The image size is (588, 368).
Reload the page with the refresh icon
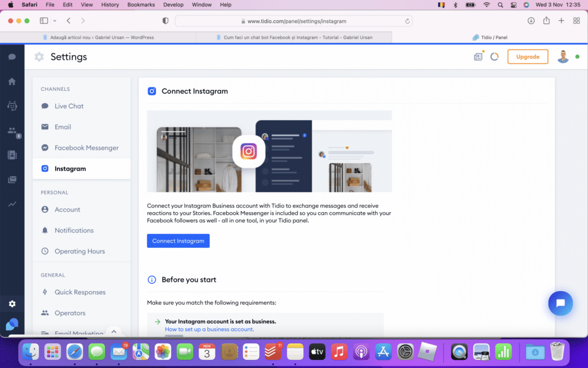click(x=407, y=21)
